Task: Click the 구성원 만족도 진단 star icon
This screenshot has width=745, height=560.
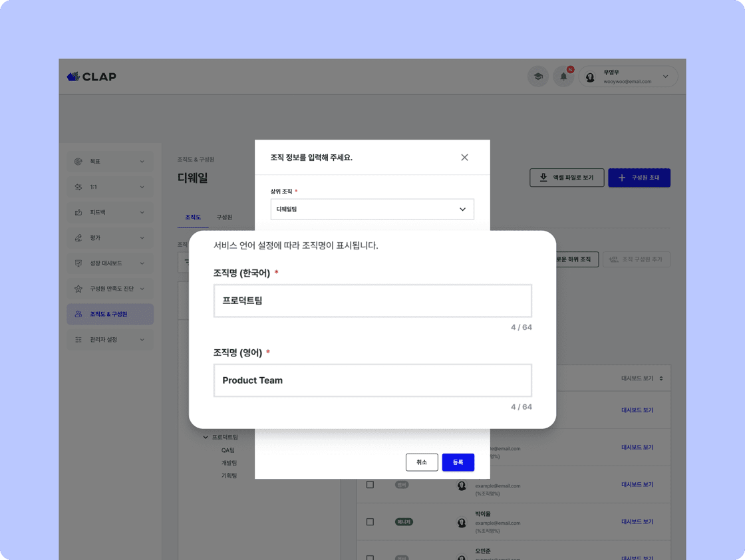Action: pos(78,289)
